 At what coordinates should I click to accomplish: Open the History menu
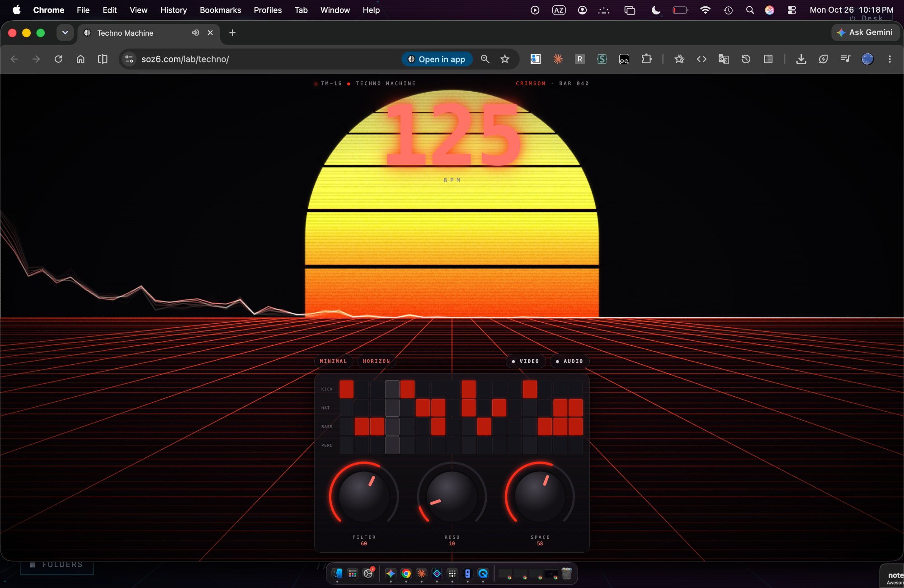tap(174, 10)
